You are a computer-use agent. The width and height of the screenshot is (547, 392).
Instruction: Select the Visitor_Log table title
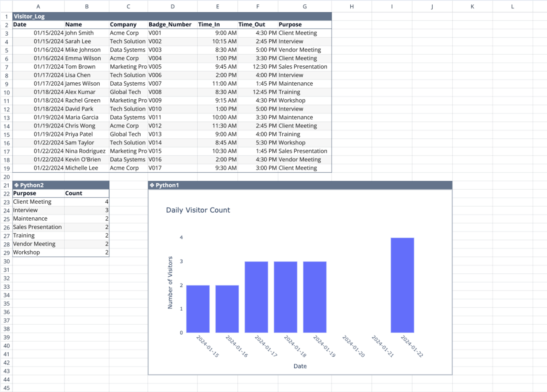[x=29, y=16]
